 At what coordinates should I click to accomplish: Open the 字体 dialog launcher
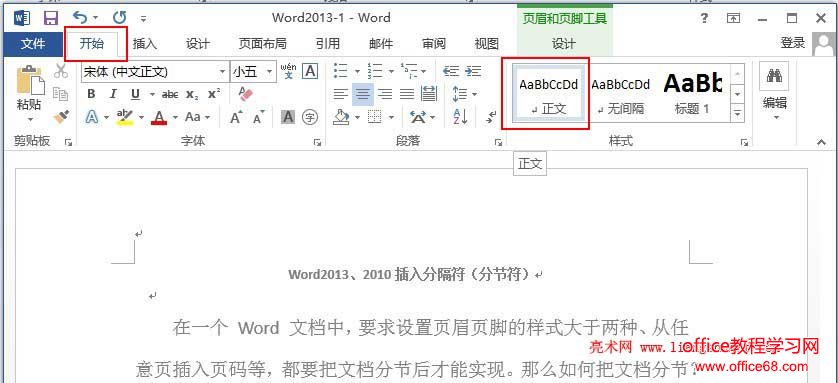(317, 142)
